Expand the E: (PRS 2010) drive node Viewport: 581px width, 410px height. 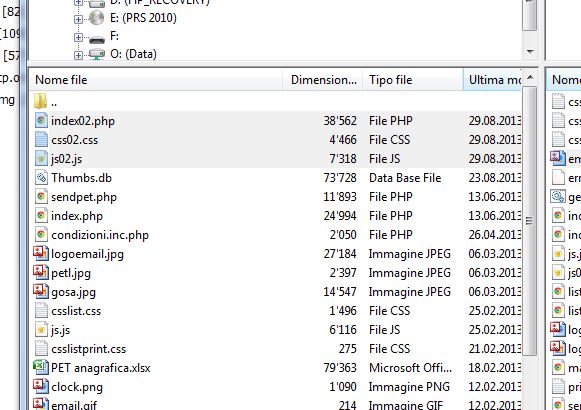[78, 19]
